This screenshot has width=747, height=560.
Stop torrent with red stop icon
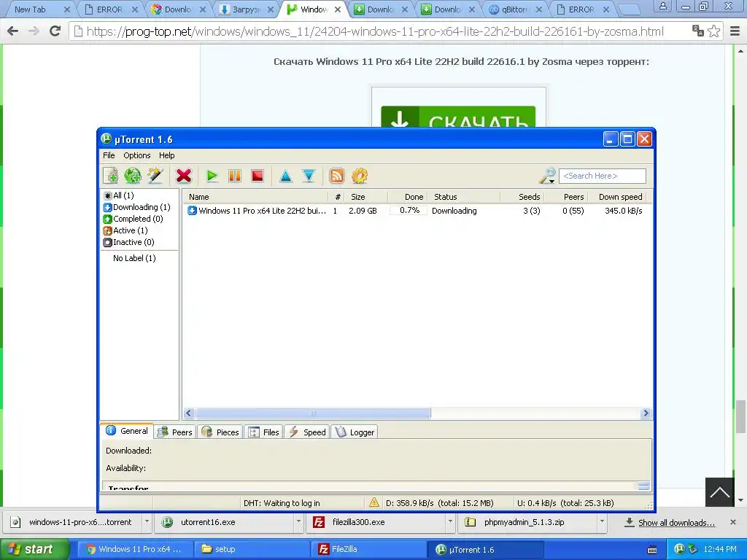[258, 176]
